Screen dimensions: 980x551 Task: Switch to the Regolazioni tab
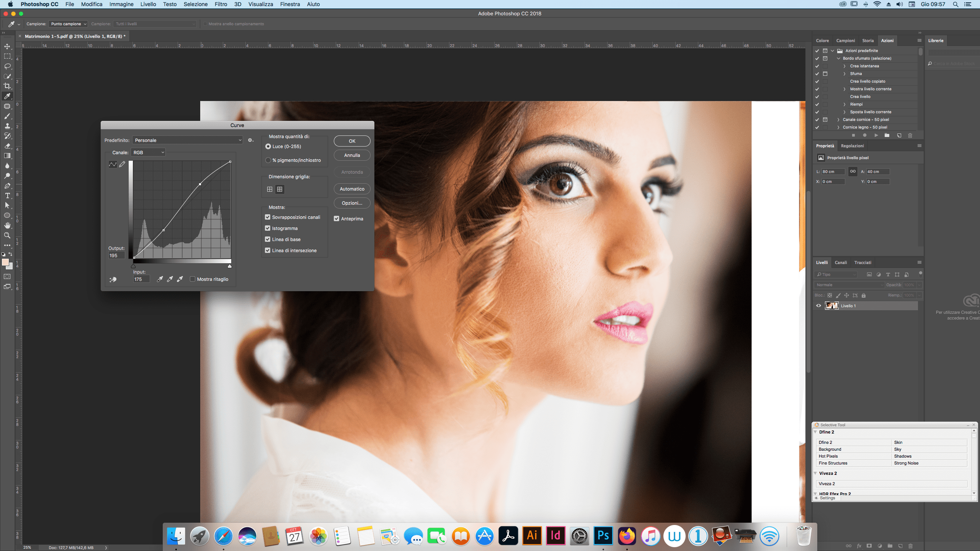pyautogui.click(x=852, y=146)
